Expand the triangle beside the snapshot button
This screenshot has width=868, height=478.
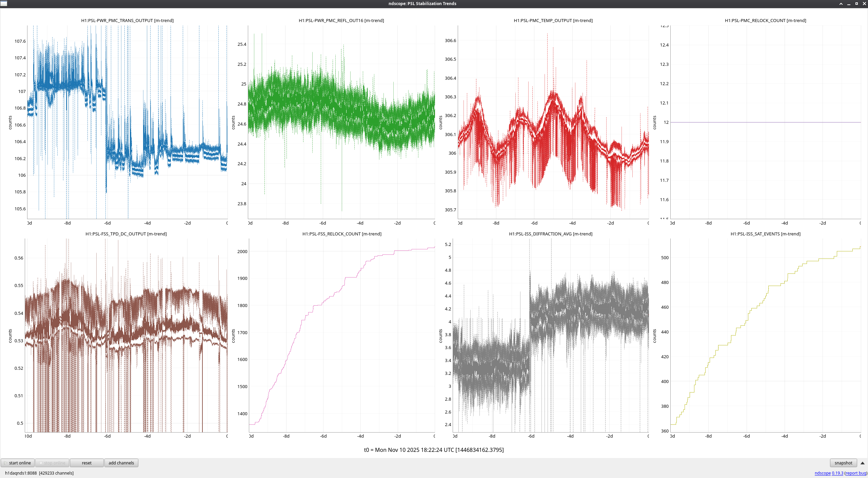tap(862, 463)
